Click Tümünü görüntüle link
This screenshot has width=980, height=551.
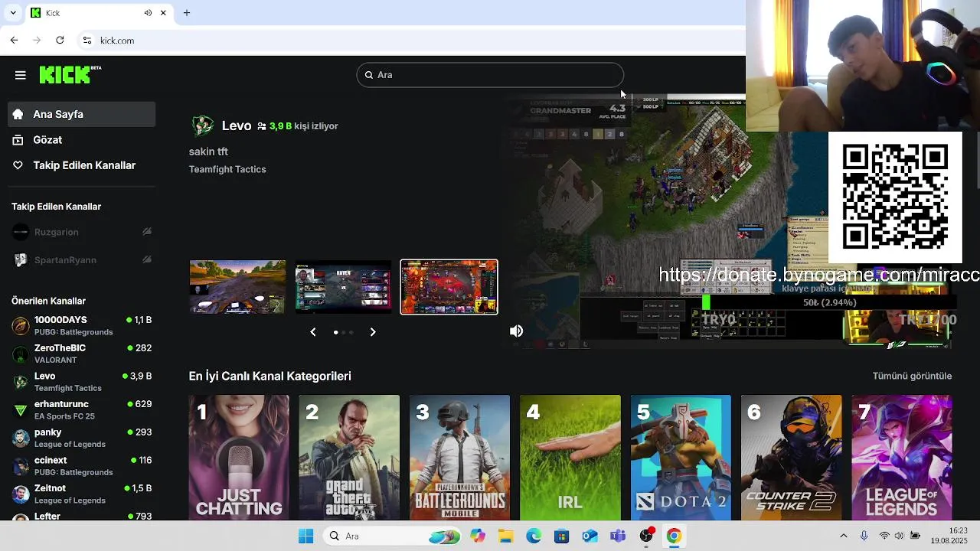pos(912,376)
